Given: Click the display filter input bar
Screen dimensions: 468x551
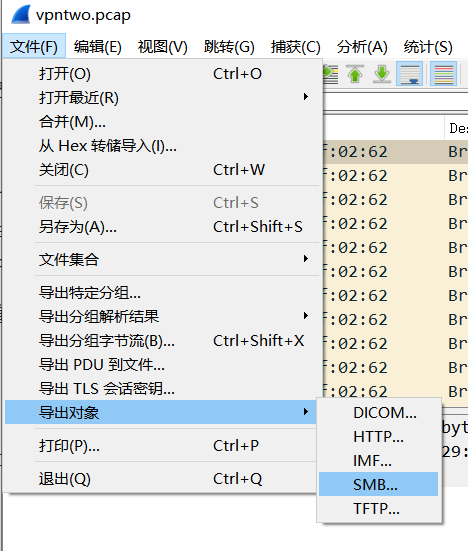Looking at the screenshot, I should 395,103.
